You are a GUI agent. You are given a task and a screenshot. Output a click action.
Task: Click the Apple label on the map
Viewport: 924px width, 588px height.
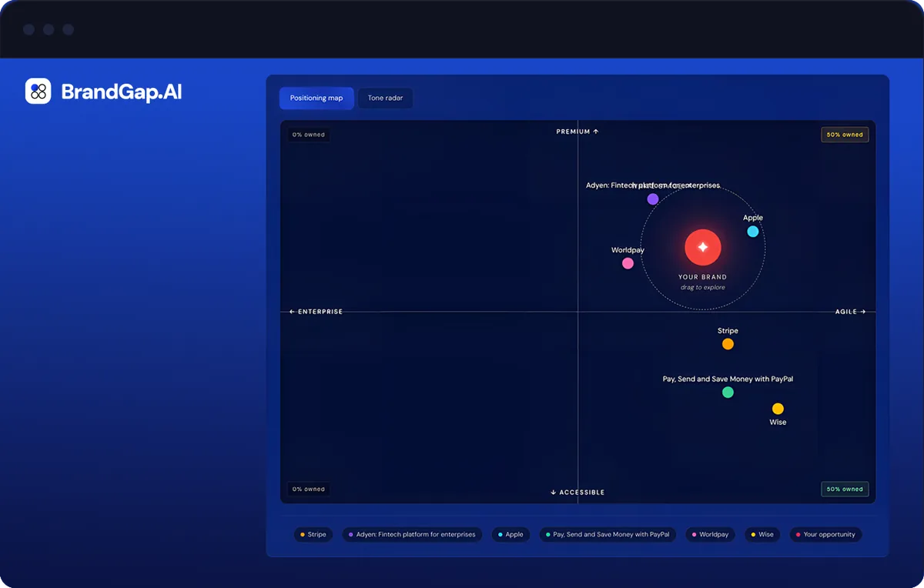[753, 218]
